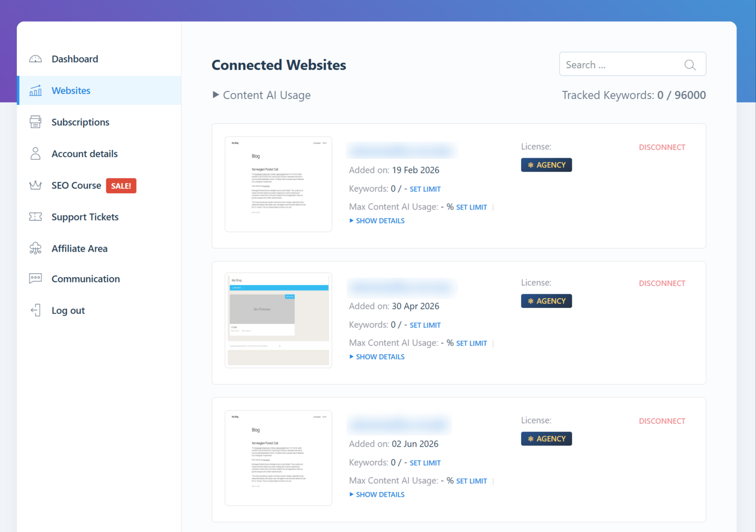Click the Log out arrow icon
This screenshot has height=532, width=756.
(36, 310)
